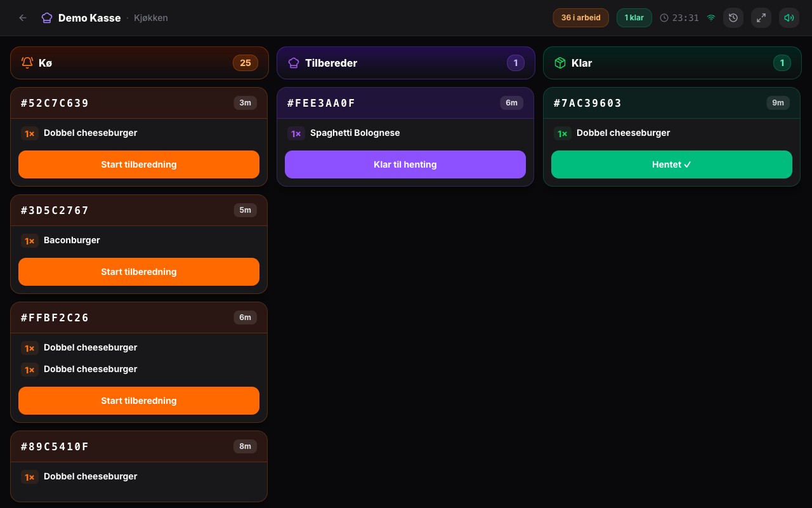Viewport: 812px width, 508px height.
Task: Click the Baconburger item text
Action: coord(72,240)
